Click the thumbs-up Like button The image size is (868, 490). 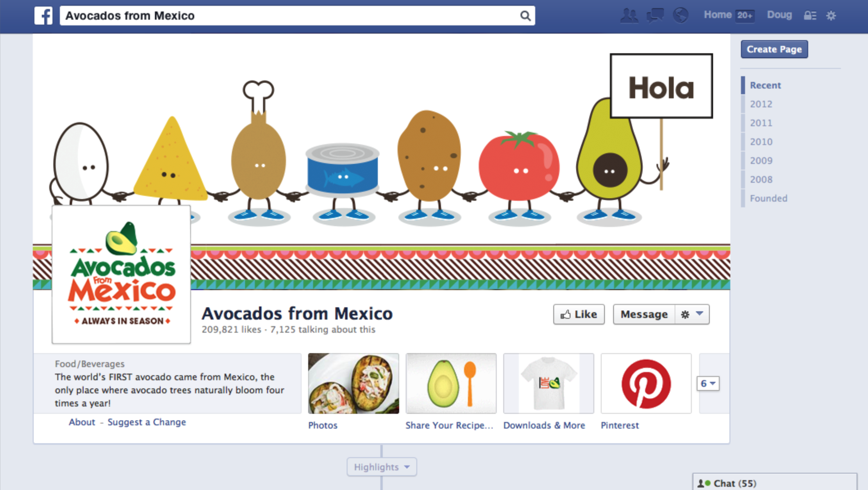pyautogui.click(x=579, y=314)
